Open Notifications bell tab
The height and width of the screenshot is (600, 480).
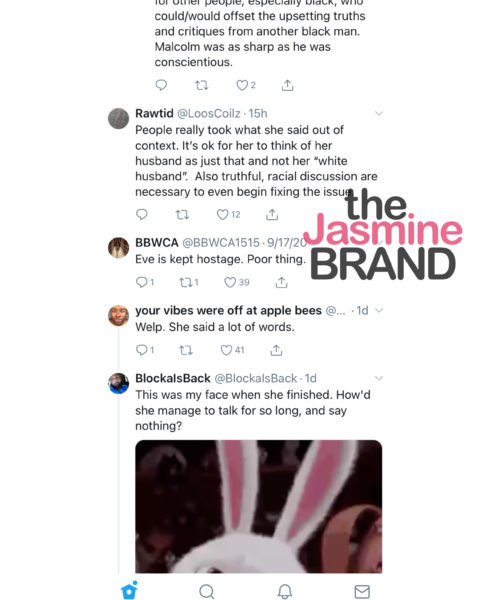(284, 591)
